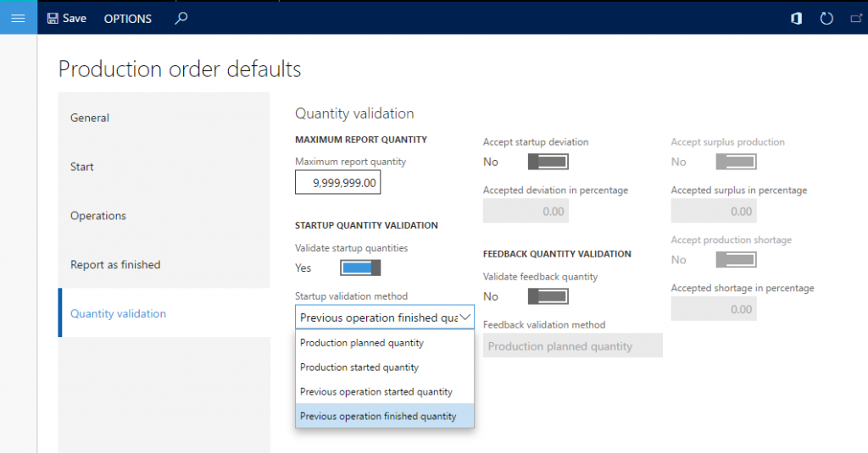The image size is (868, 453).
Task: Choose Previous operation finished quantity option
Action: 385,416
